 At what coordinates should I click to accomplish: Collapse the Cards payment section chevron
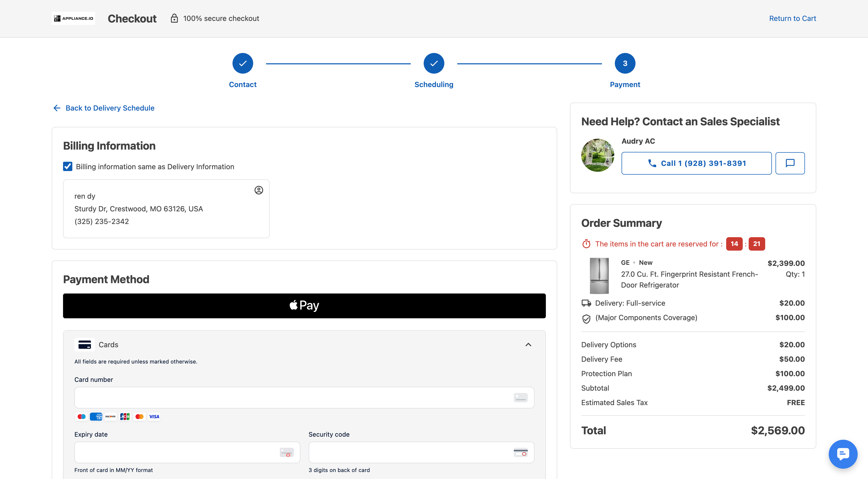pos(528,344)
